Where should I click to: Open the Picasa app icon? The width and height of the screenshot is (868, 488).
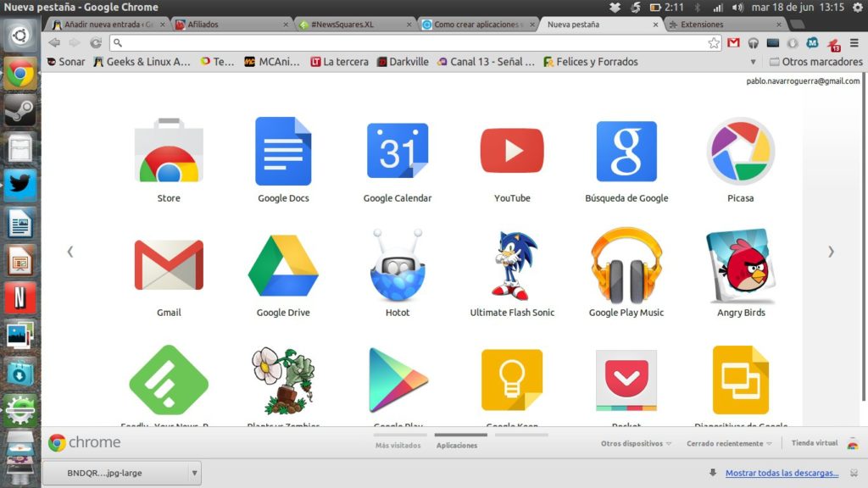pos(741,152)
